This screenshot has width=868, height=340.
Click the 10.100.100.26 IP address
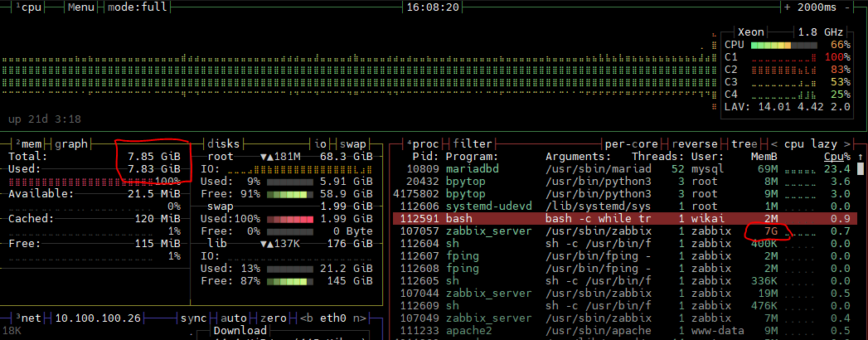(99, 318)
